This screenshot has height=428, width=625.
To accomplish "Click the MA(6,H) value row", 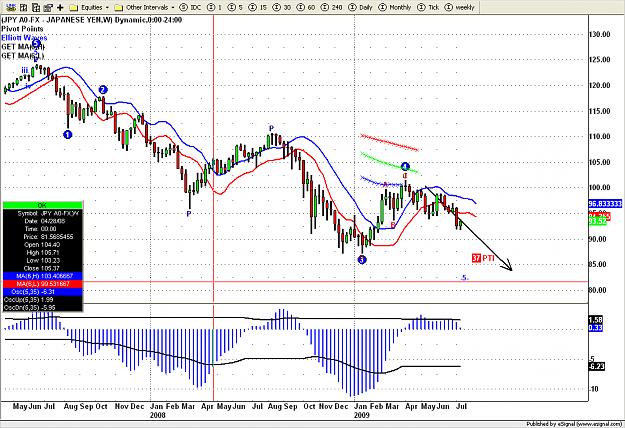I will click(42, 276).
